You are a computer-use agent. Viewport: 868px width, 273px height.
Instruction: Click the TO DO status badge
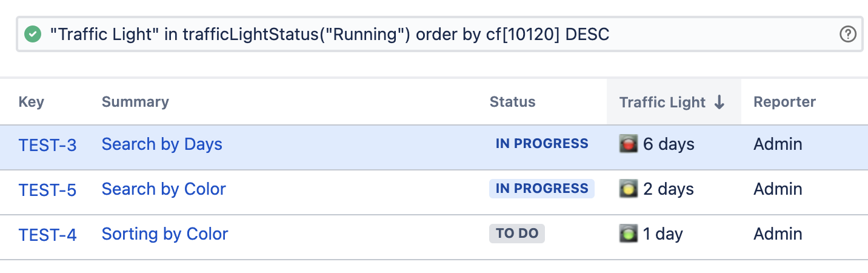click(x=517, y=234)
